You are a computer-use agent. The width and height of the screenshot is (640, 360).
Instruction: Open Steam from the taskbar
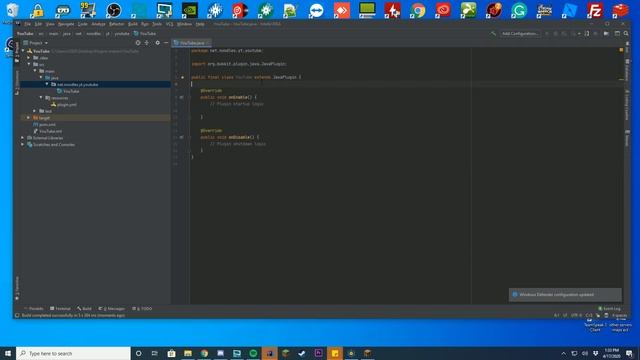pyautogui.click(x=302, y=353)
